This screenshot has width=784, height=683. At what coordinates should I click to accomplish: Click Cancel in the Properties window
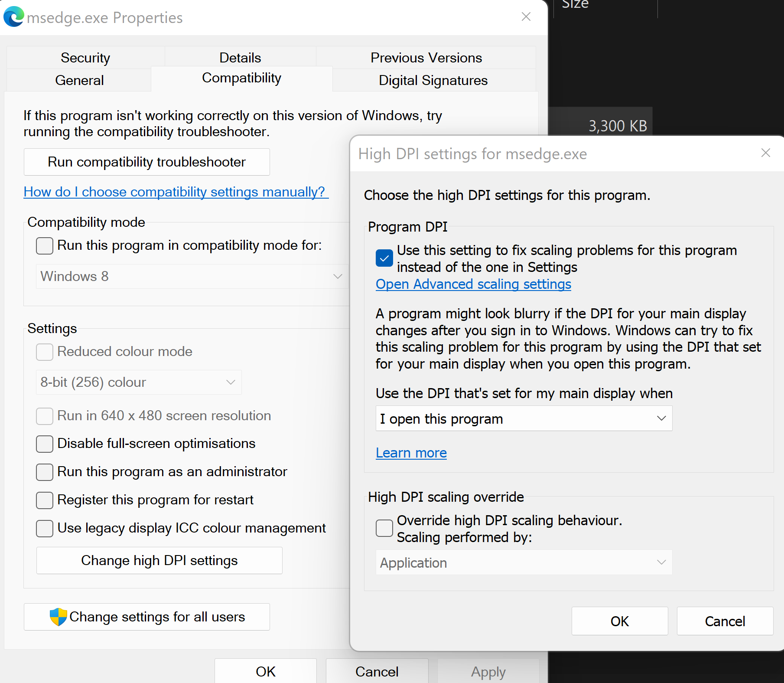377,671
